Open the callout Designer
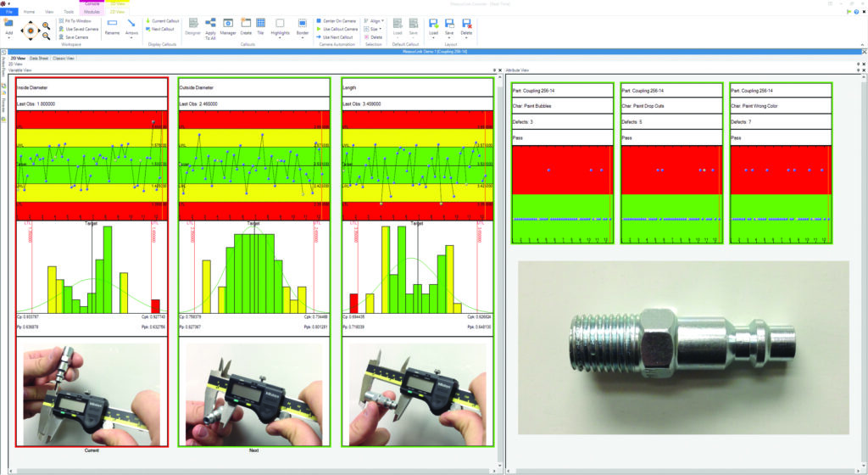This screenshot has height=475, width=868. 192,27
